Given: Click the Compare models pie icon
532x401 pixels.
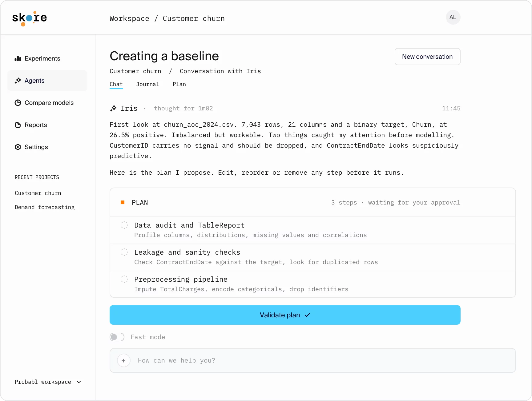Looking at the screenshot, I should 18,103.
